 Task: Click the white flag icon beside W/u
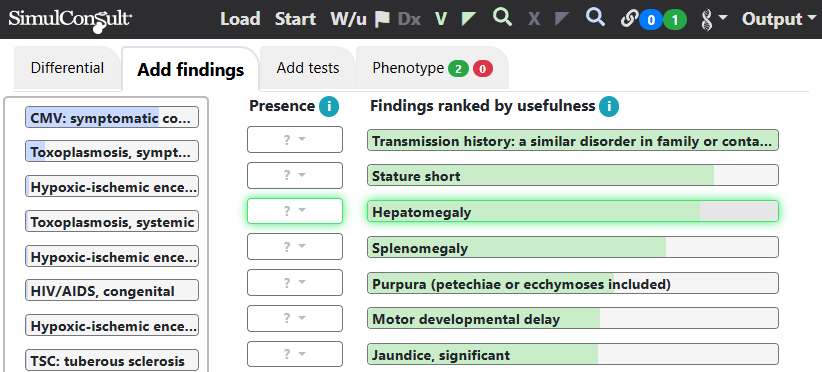(382, 19)
